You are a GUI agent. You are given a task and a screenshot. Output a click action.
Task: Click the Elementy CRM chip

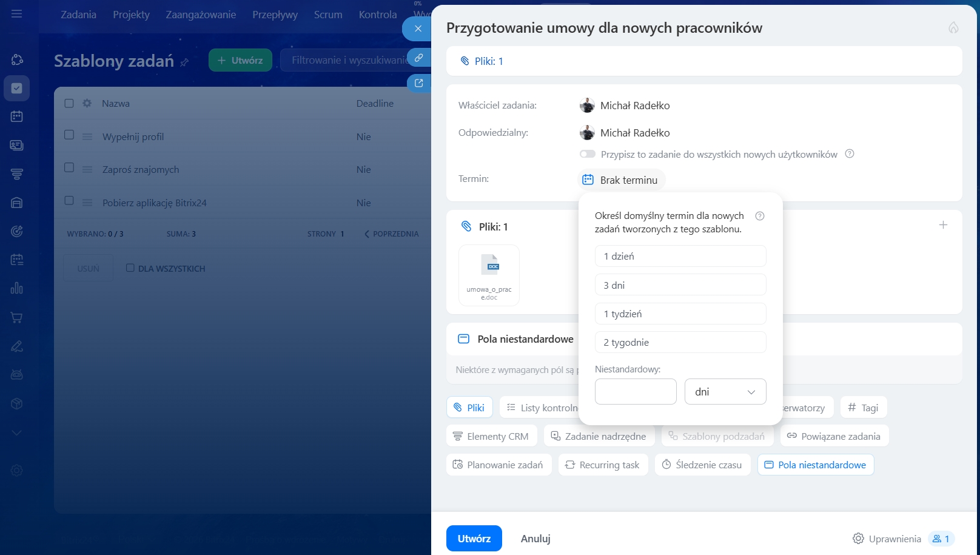click(x=491, y=436)
